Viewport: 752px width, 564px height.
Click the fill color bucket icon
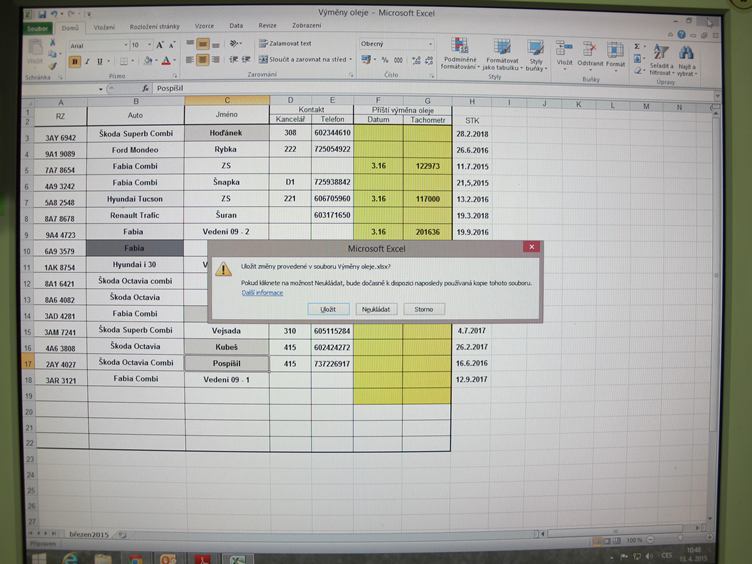coord(148,60)
